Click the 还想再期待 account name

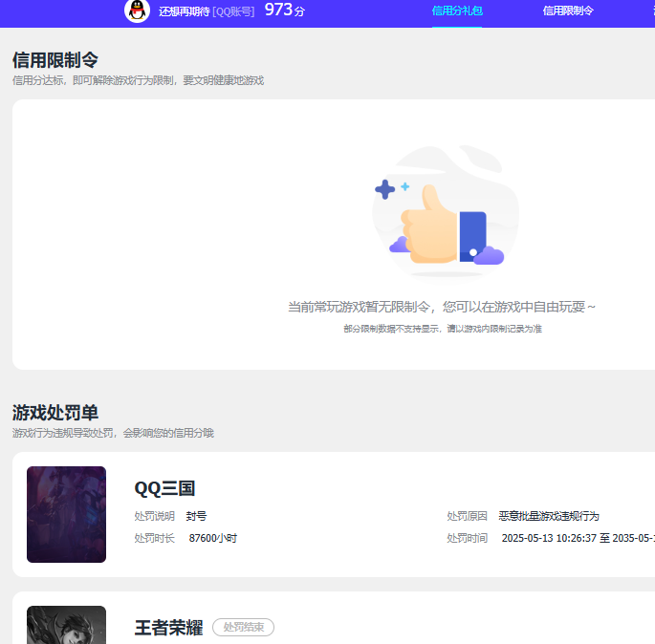pos(184,11)
